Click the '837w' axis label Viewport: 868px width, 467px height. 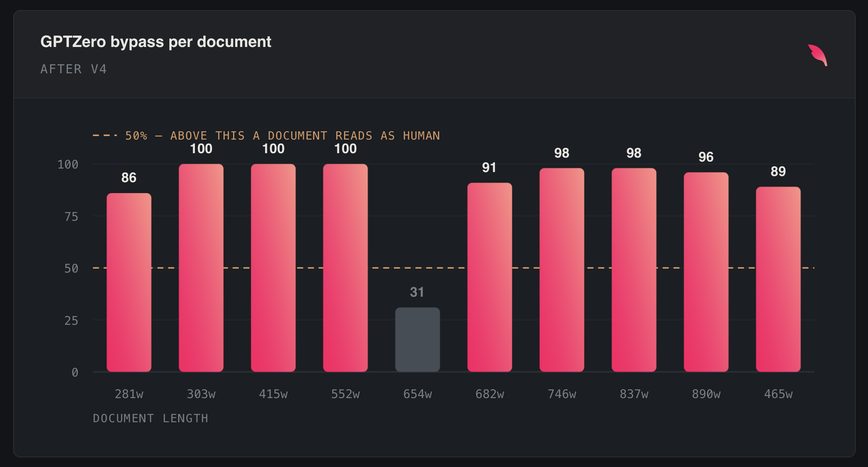(634, 394)
